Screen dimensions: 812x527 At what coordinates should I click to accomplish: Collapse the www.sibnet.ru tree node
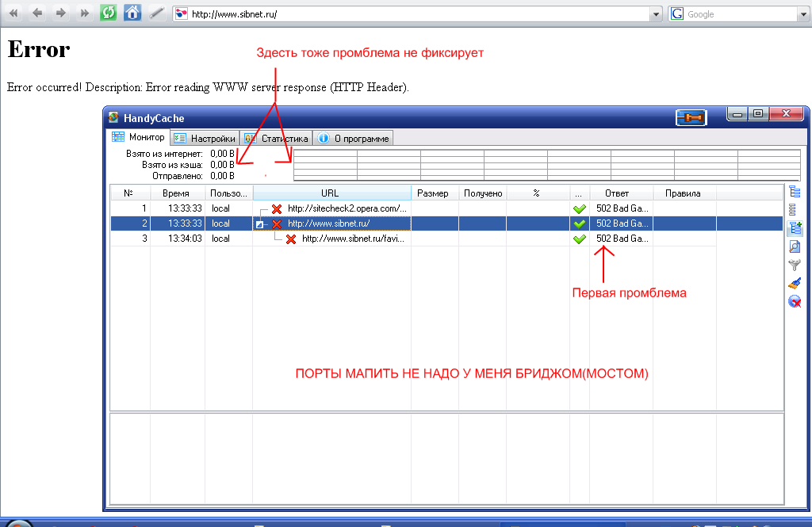point(259,224)
